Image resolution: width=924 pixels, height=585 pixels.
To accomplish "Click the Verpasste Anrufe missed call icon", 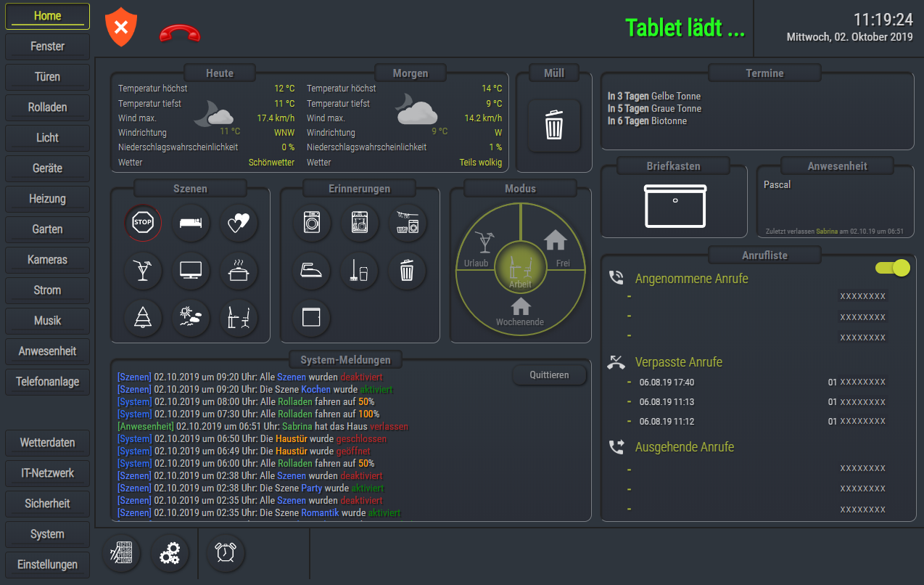I will 616,361.
